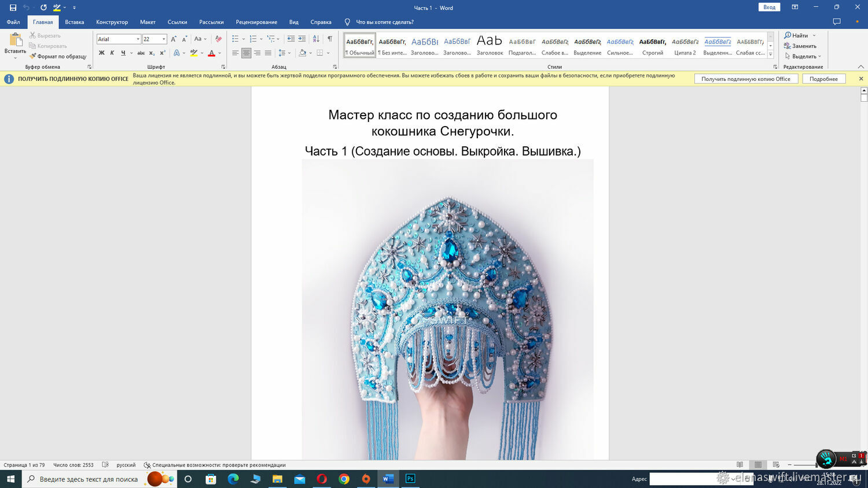Toggle bold (Ж) formatting
The image size is (868, 488).
102,53
